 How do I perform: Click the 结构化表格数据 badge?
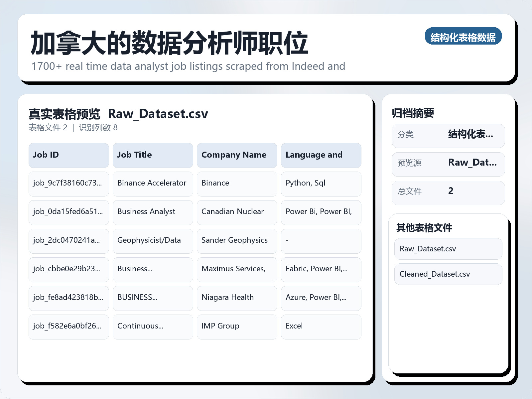click(463, 37)
